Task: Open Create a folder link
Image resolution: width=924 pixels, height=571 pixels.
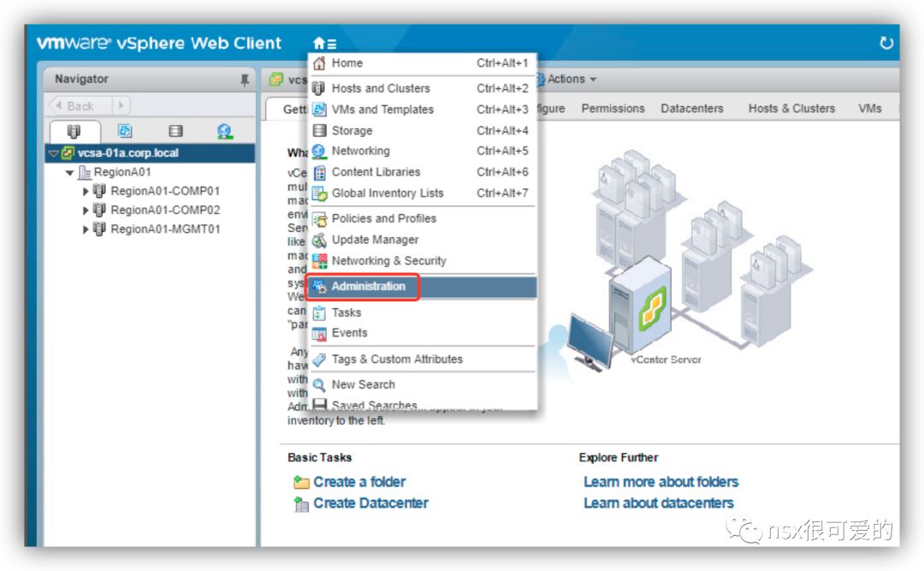Action: pyautogui.click(x=359, y=482)
